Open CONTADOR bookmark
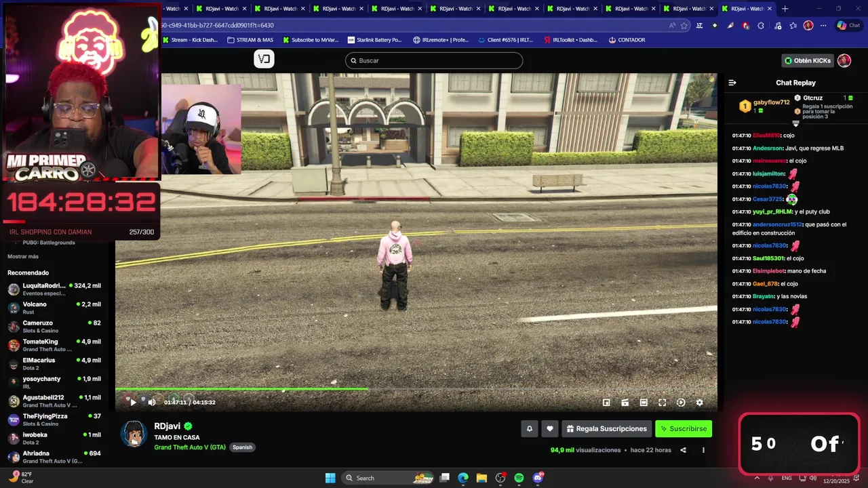Screen dimensions: 868x488 627,40
